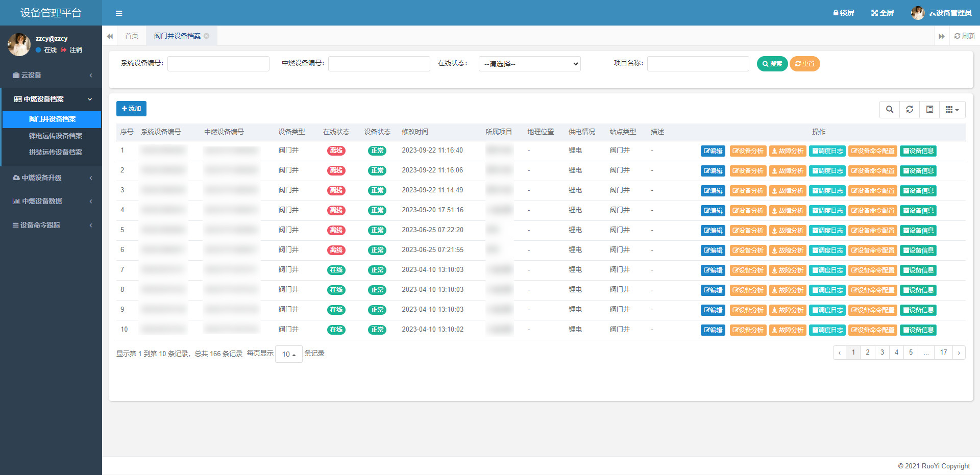Click the hamburger sidebar collapse icon
The height and width of the screenshot is (475, 980).
pos(119,13)
